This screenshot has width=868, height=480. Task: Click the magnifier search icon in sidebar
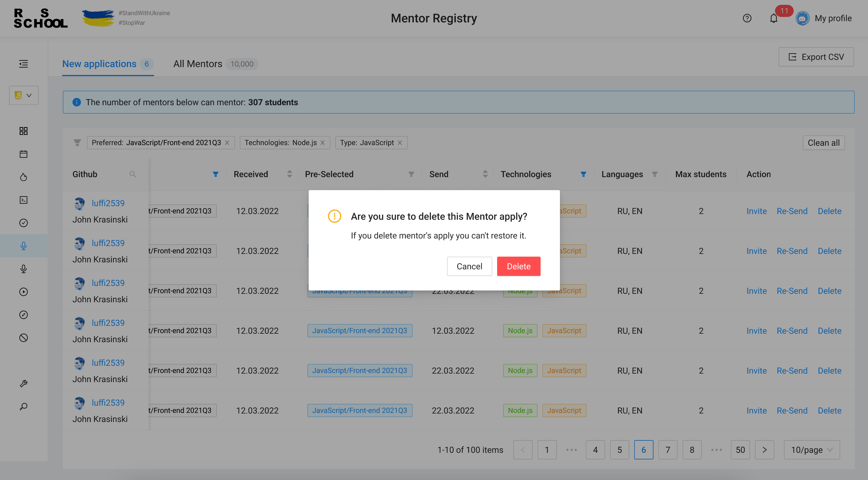point(23,407)
